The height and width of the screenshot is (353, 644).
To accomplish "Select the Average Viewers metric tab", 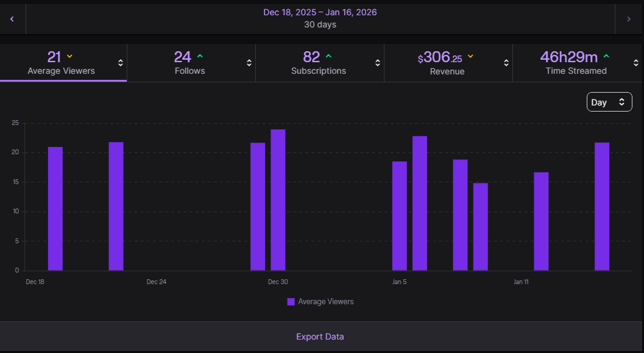I will 63,62.
